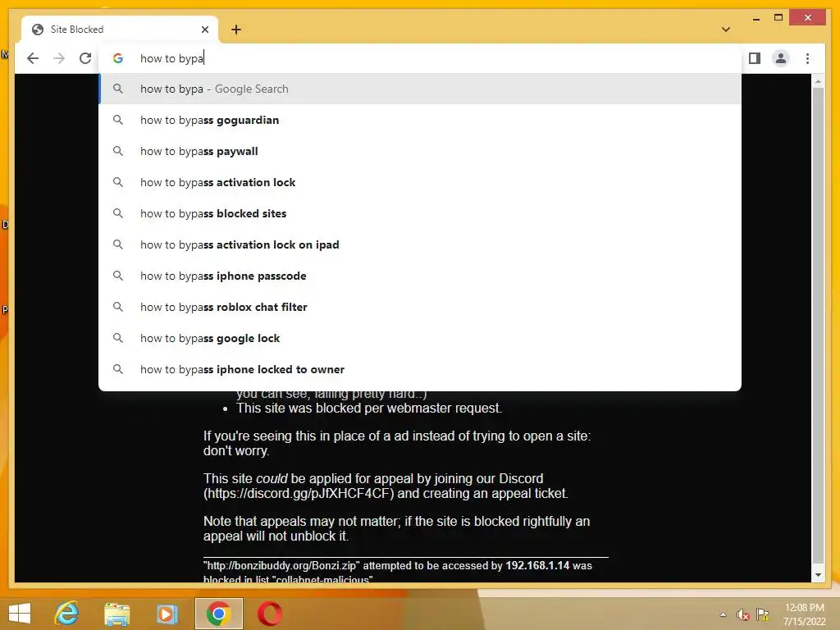The image size is (840, 630).
Task: Click the muted volume tray icon
Action: point(742,614)
